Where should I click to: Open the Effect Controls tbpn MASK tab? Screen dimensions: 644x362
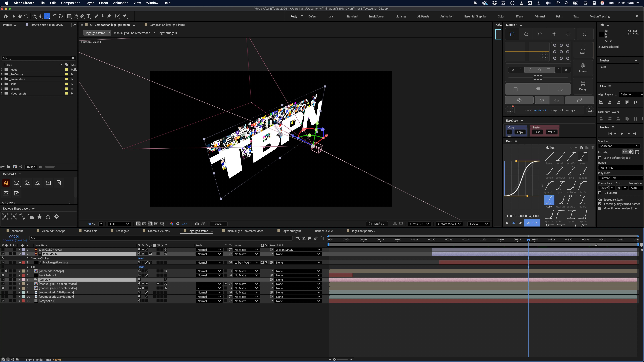[x=47, y=25]
